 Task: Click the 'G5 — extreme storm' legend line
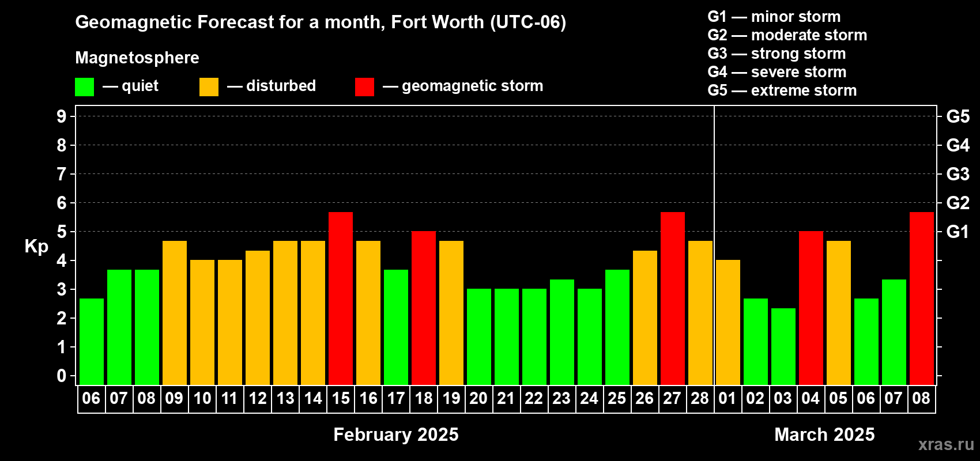pos(782,90)
